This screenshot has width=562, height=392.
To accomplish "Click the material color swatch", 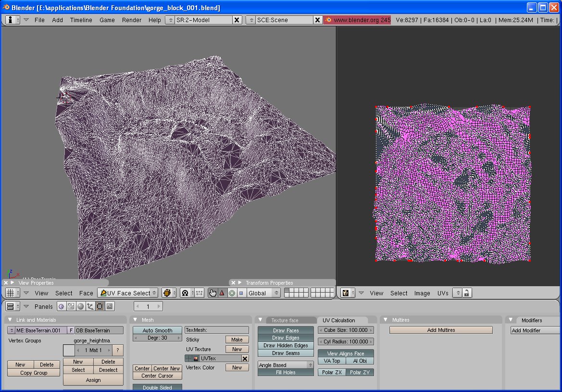I will [x=69, y=350].
